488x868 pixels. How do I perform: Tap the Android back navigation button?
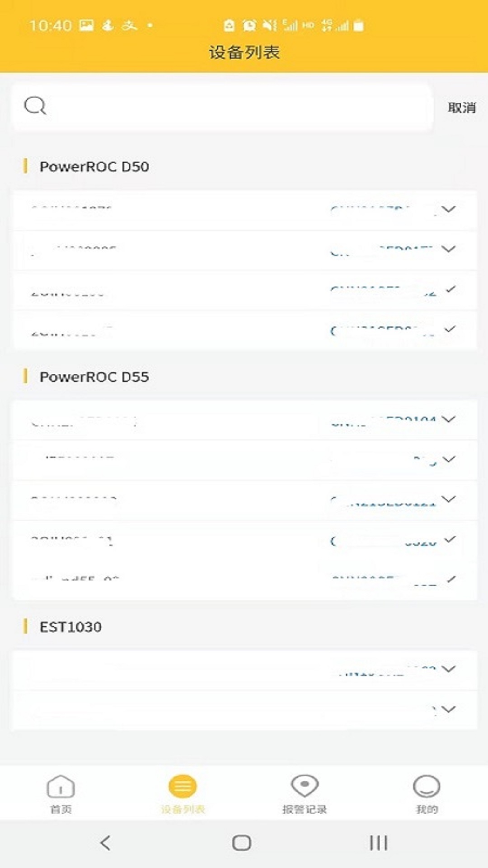[105, 843]
